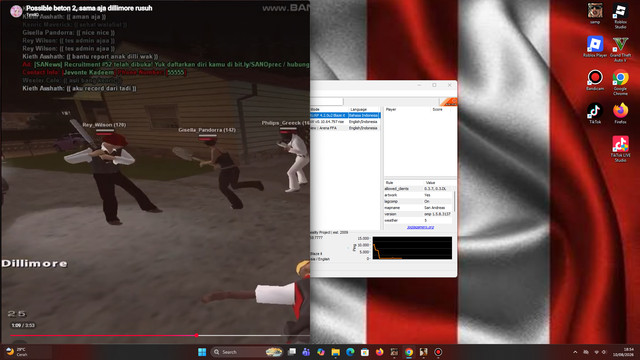The width and height of the screenshot is (640, 360).
Task: Click the taskbar Search box
Action: pyautogui.click(x=247, y=352)
